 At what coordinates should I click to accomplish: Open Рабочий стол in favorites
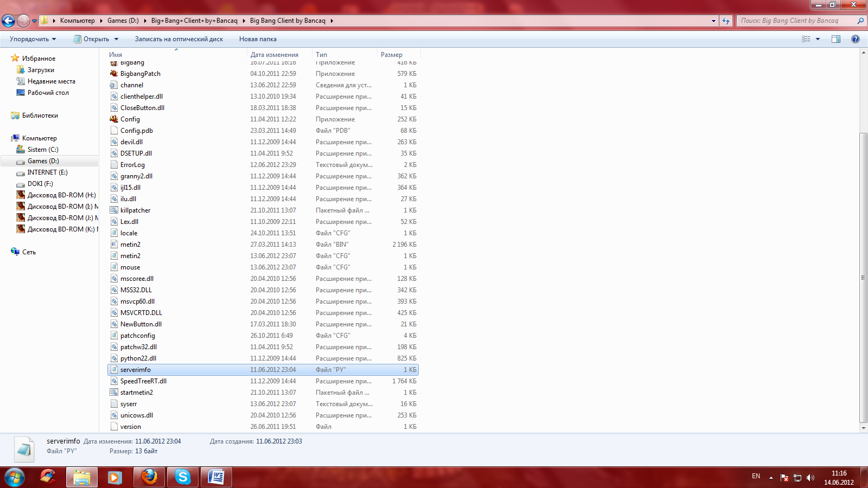point(48,93)
